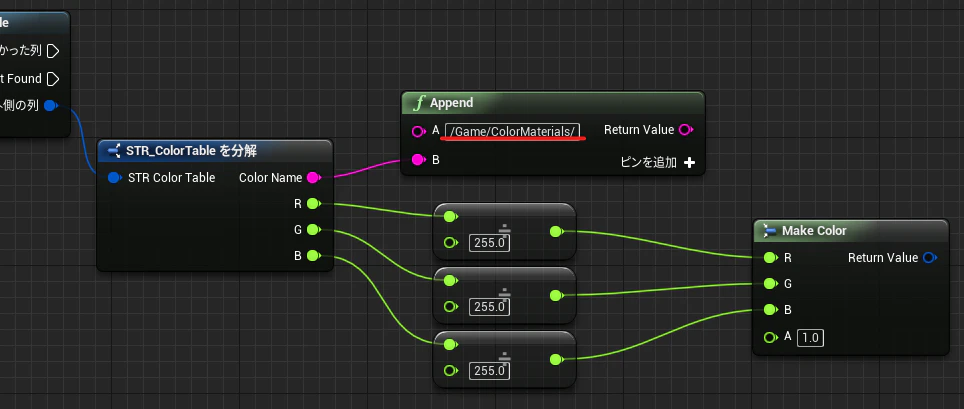Click the bottom divide node's divisor pin

point(450,370)
